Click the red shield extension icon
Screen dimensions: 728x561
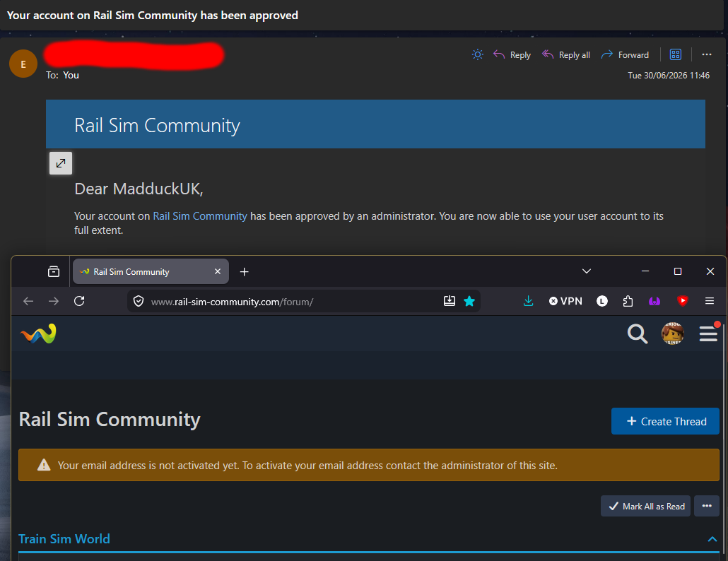[683, 301]
